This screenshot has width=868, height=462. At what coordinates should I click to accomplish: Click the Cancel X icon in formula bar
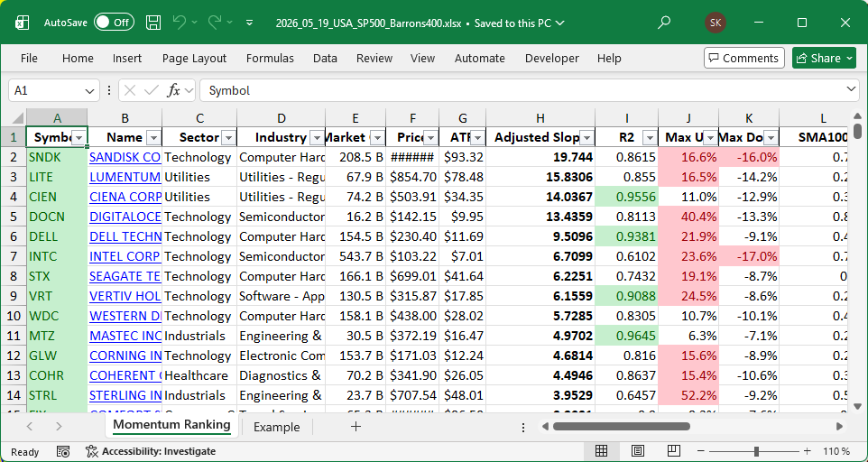pos(130,90)
